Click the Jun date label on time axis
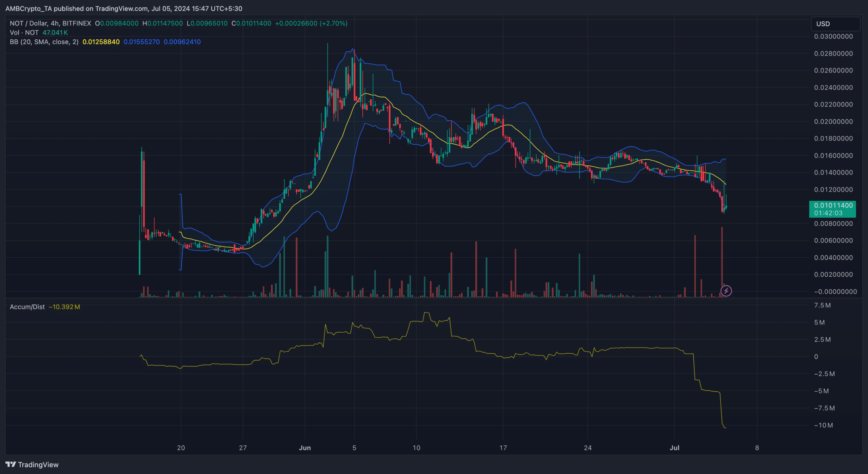 305,448
